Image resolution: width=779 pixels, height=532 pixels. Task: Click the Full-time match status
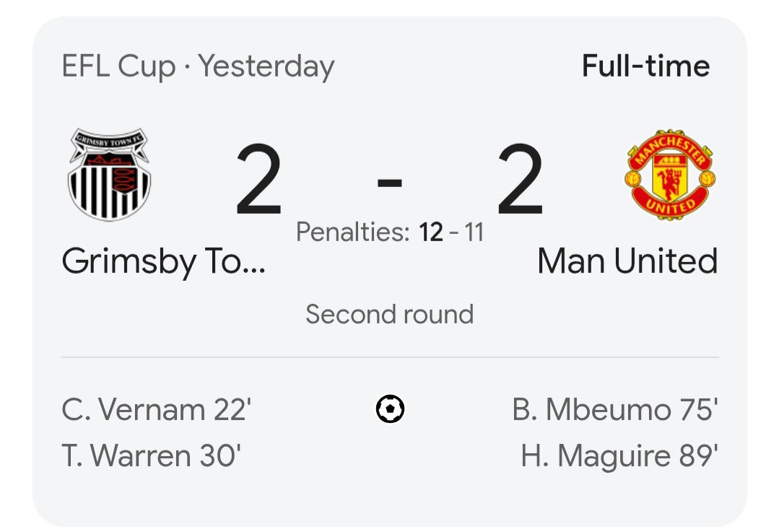click(x=646, y=66)
